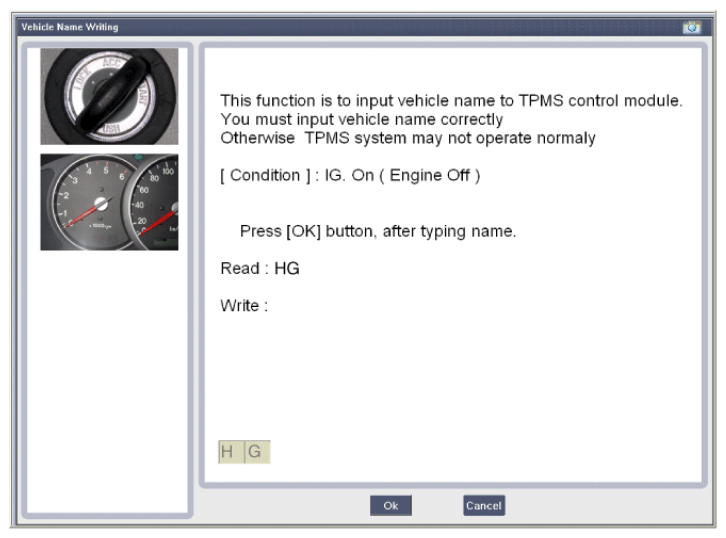Click 'Press [OK] button, after typing name.' text
This screenshot has height=538, width=726.
click(378, 231)
